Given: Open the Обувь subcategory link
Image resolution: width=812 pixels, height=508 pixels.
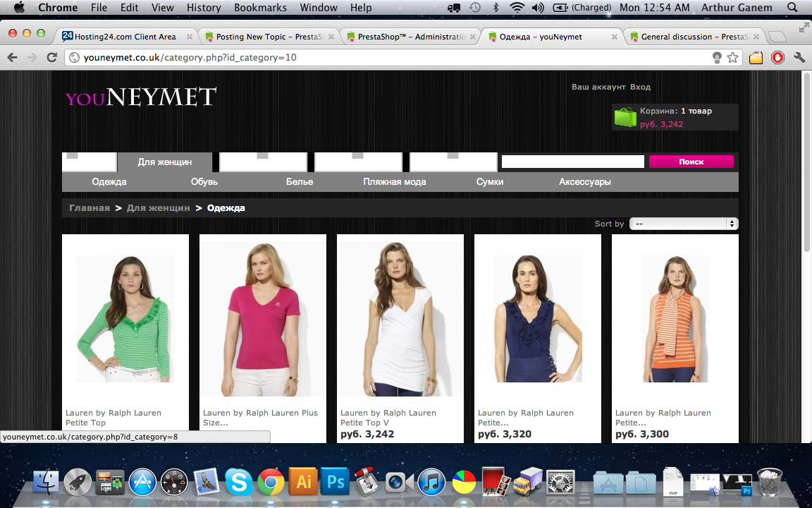Looking at the screenshot, I should click(204, 182).
